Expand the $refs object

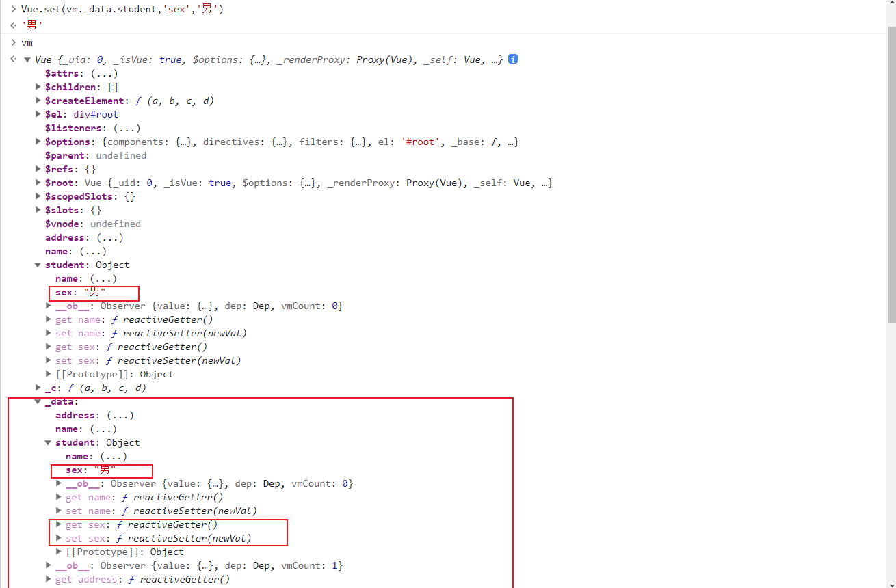tap(38, 169)
